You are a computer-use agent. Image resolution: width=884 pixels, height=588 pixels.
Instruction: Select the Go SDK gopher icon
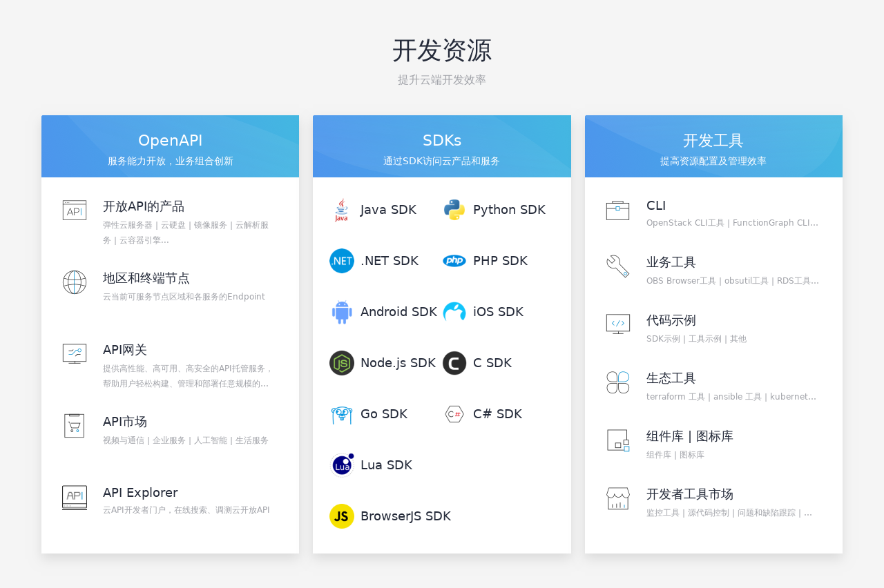341,413
